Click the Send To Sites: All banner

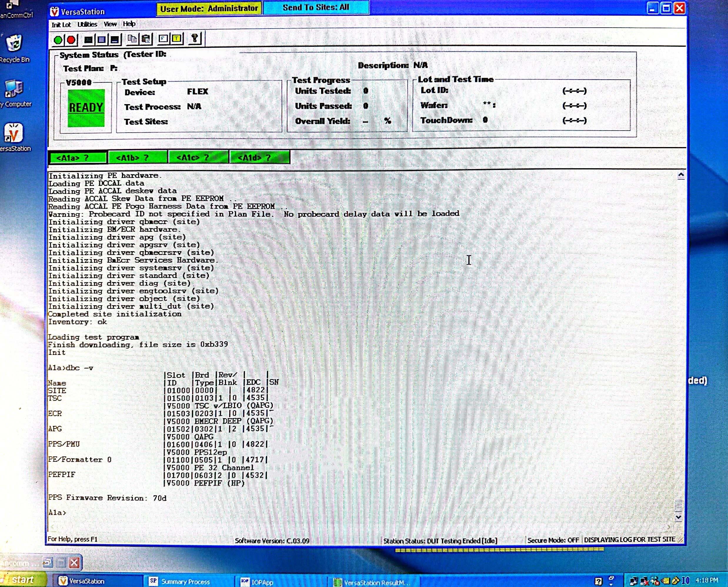click(316, 7)
